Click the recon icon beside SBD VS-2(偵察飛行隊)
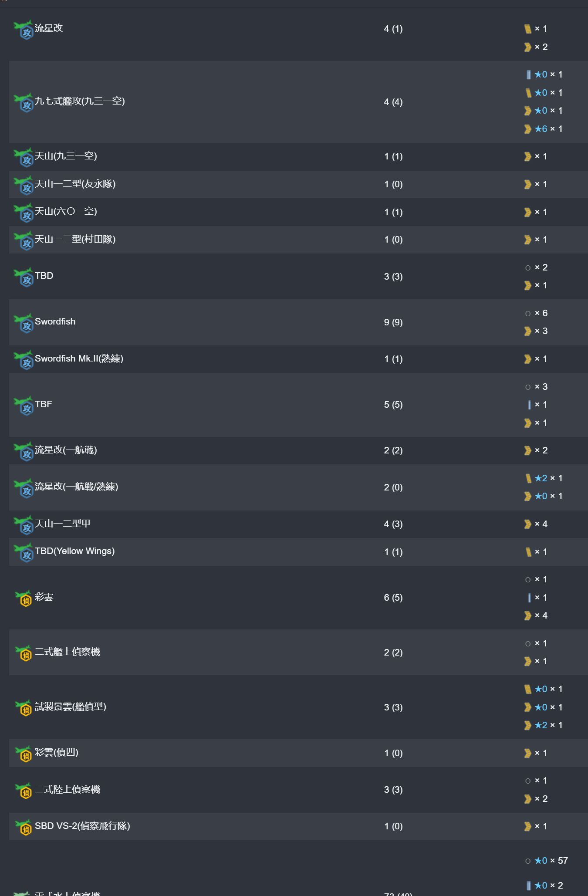The width and height of the screenshot is (588, 896). 24,827
